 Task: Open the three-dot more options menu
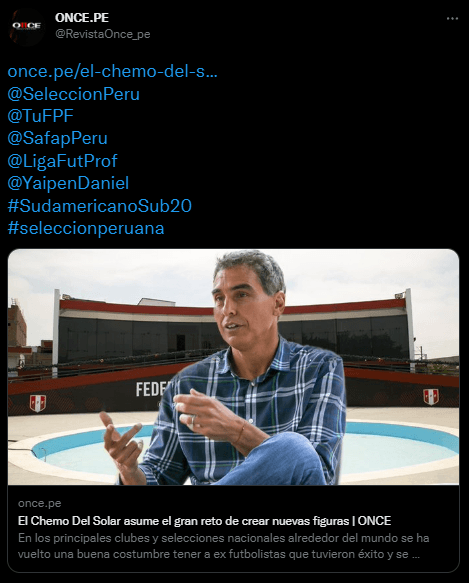452,18
